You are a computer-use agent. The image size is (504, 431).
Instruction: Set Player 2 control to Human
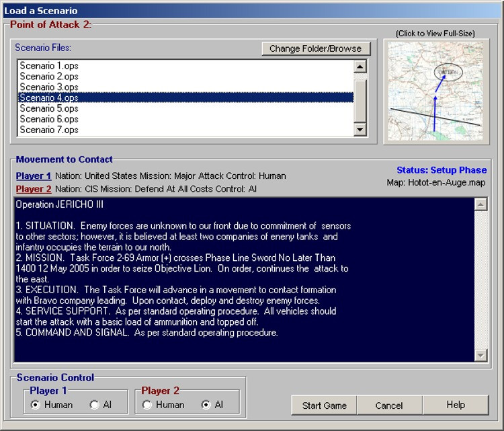[147, 405]
